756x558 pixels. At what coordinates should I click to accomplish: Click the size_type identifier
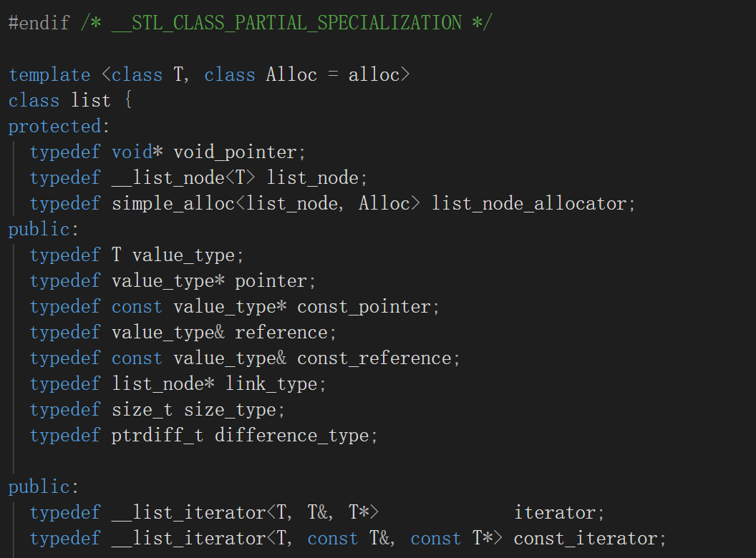[230, 410]
